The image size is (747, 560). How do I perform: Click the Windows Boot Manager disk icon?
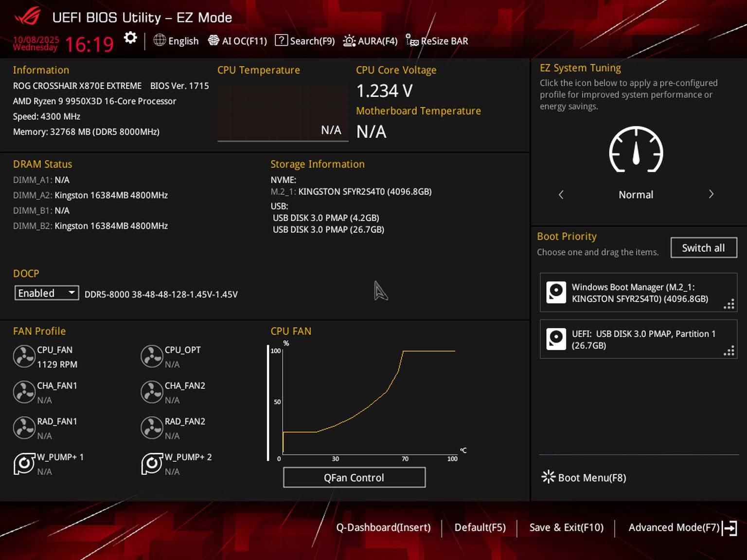(556, 293)
